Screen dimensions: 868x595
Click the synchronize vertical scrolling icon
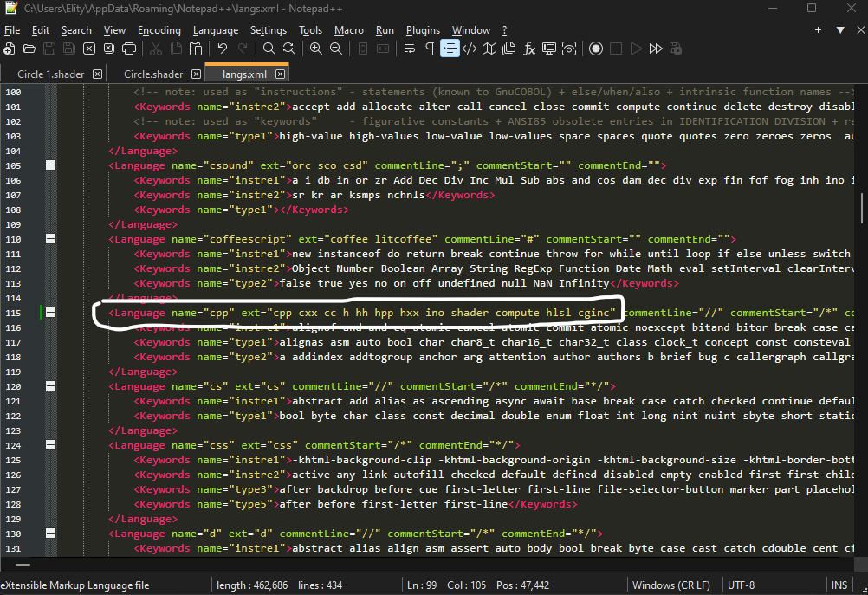(x=363, y=49)
